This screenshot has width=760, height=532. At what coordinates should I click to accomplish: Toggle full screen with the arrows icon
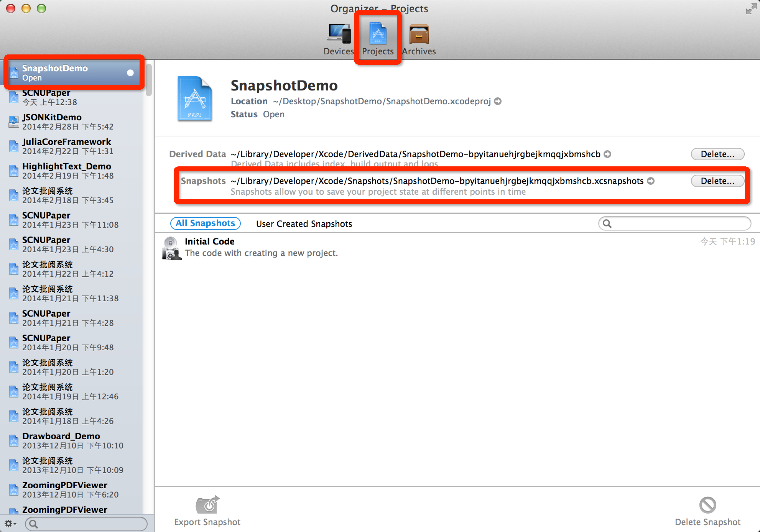[751, 8]
